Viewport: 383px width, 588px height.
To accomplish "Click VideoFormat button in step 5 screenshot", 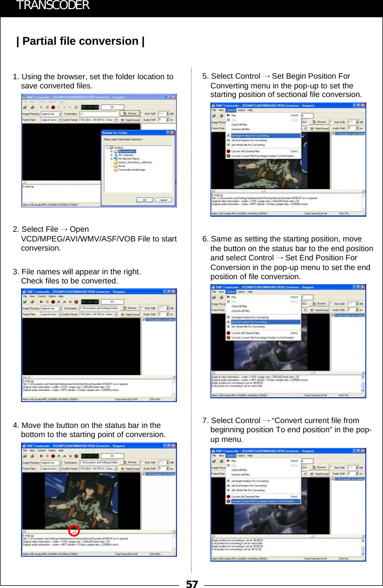I will pyautogui.click(x=319, y=128).
